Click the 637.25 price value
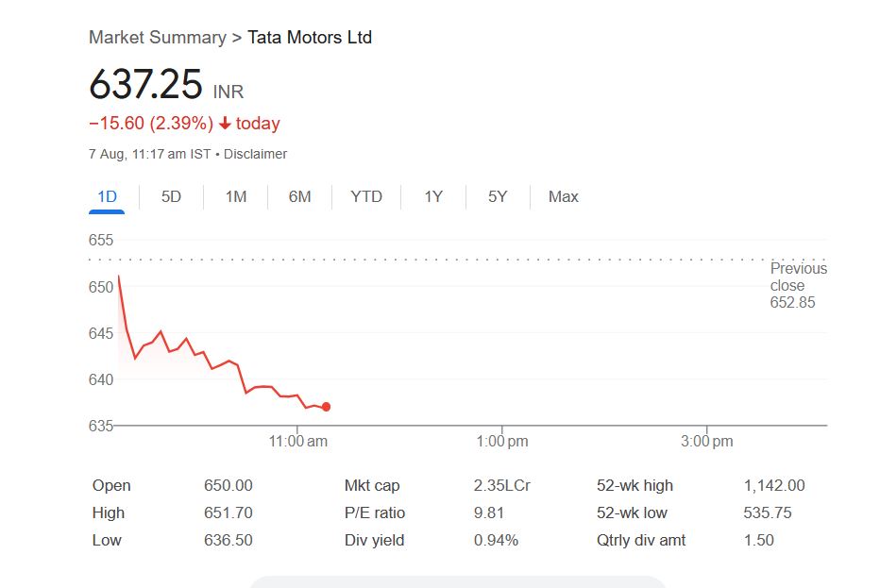The height and width of the screenshot is (588, 880). point(145,85)
